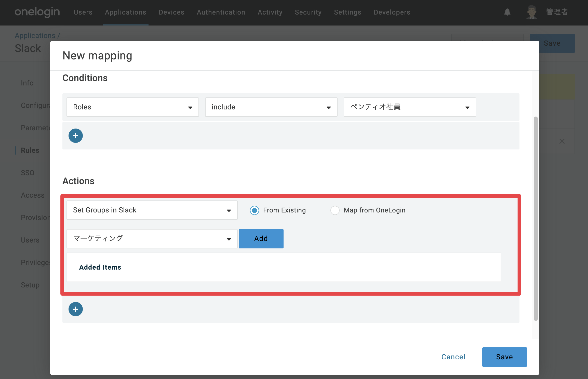588x379 pixels.
Task: Go to the Security menu
Action: pyautogui.click(x=308, y=12)
